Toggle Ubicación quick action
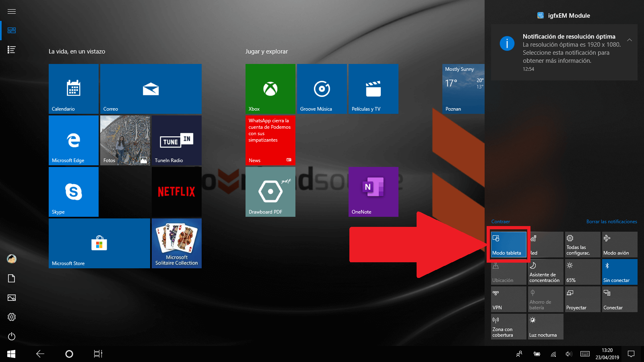The height and width of the screenshot is (362, 644). click(x=509, y=272)
